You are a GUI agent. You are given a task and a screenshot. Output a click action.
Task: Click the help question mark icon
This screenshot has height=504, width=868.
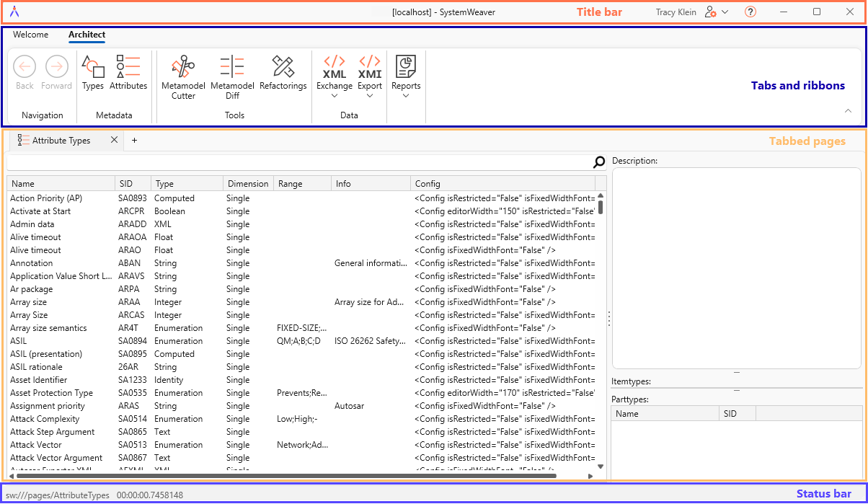(750, 12)
